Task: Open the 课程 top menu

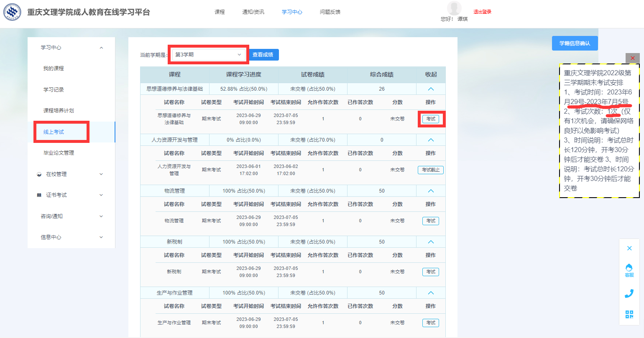Action: pos(220,12)
